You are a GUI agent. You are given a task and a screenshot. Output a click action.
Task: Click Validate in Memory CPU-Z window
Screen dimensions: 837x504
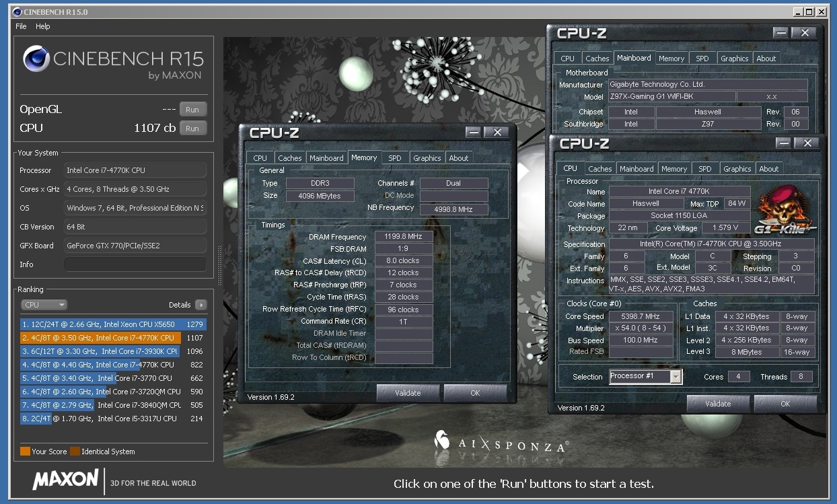pos(408,393)
